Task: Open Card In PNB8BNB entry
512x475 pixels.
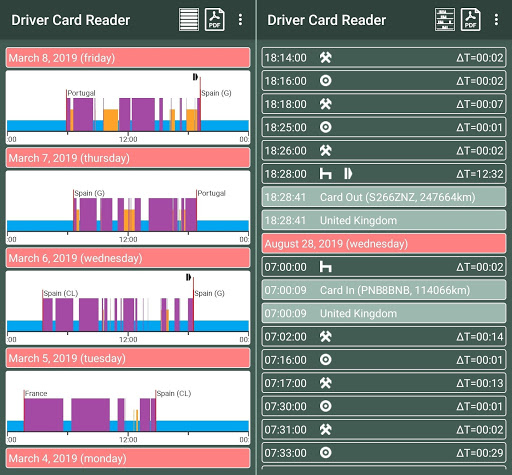Action: point(384,290)
